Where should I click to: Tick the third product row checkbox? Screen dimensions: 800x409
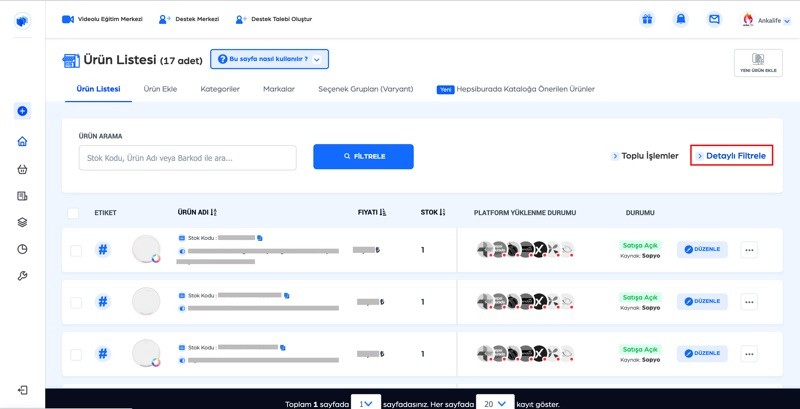(76, 354)
